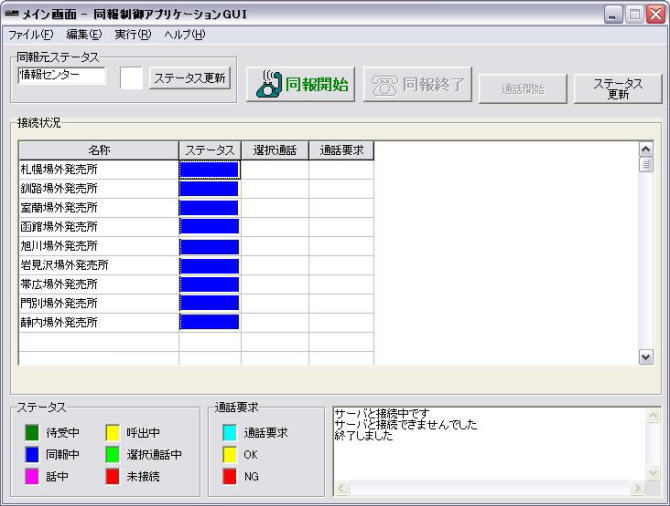Click the 通話開始 button
The image size is (670, 506).
pos(523,89)
